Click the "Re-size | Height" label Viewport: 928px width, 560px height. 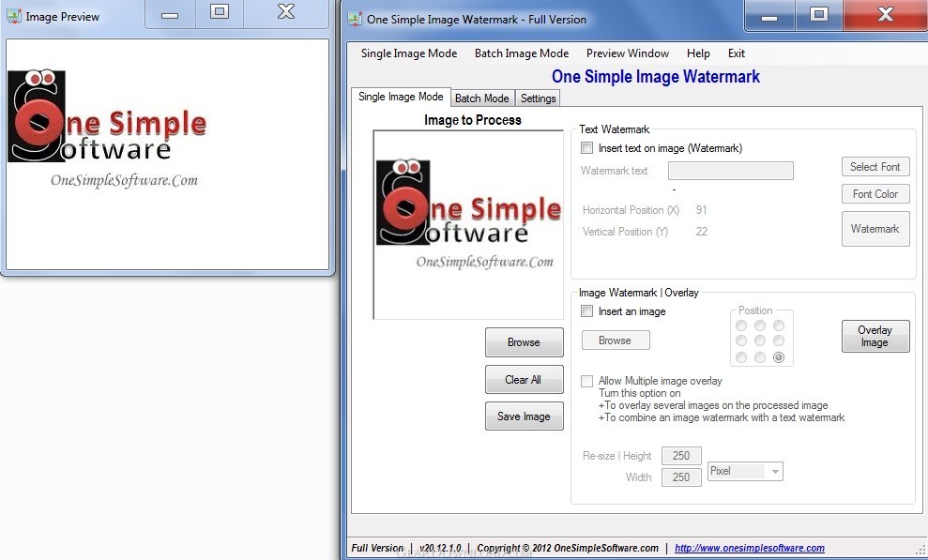[616, 456]
